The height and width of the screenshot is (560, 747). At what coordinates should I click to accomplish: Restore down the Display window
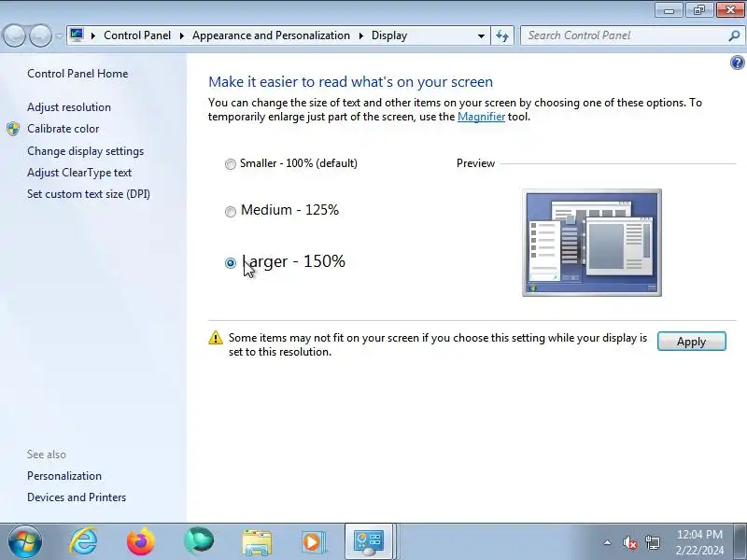(x=698, y=10)
